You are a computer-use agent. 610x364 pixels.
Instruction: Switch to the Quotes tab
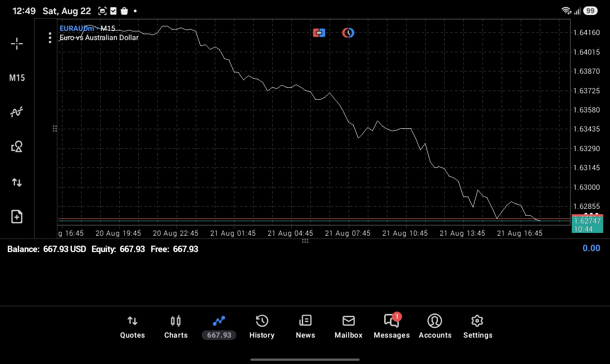(x=132, y=327)
